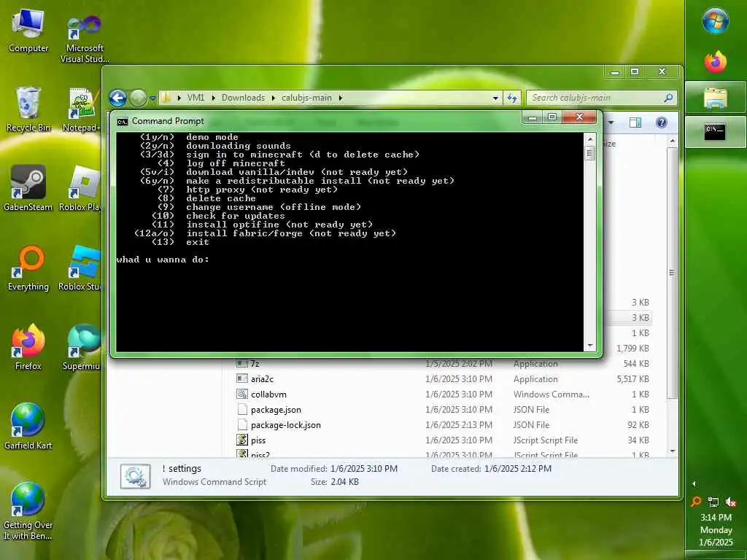This screenshot has width=747, height=560.
Task: Refresh the Explorer folder view
Action: [x=512, y=98]
